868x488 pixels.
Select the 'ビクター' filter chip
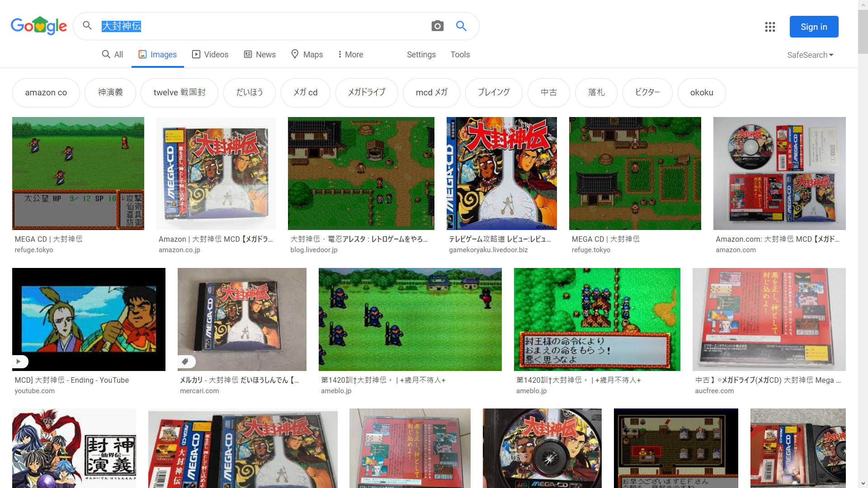[x=647, y=93]
